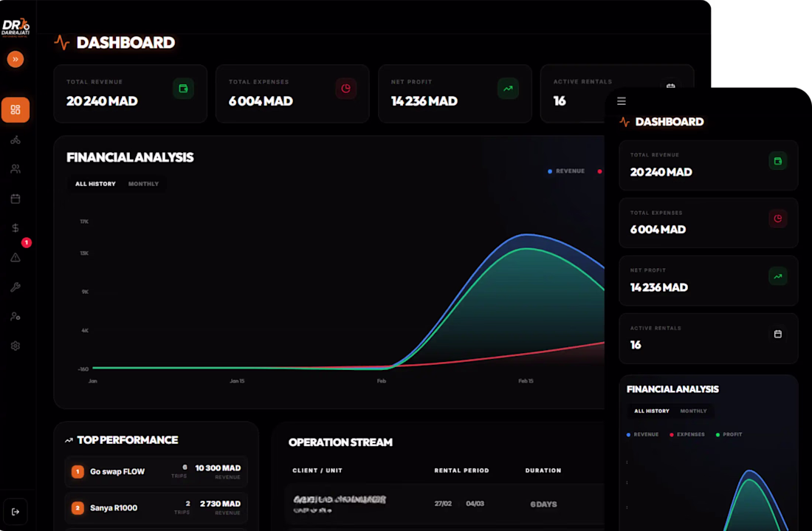Click the red pie icon on desktop Total Expenses card
Image resolution: width=812 pixels, height=531 pixels.
pos(346,89)
